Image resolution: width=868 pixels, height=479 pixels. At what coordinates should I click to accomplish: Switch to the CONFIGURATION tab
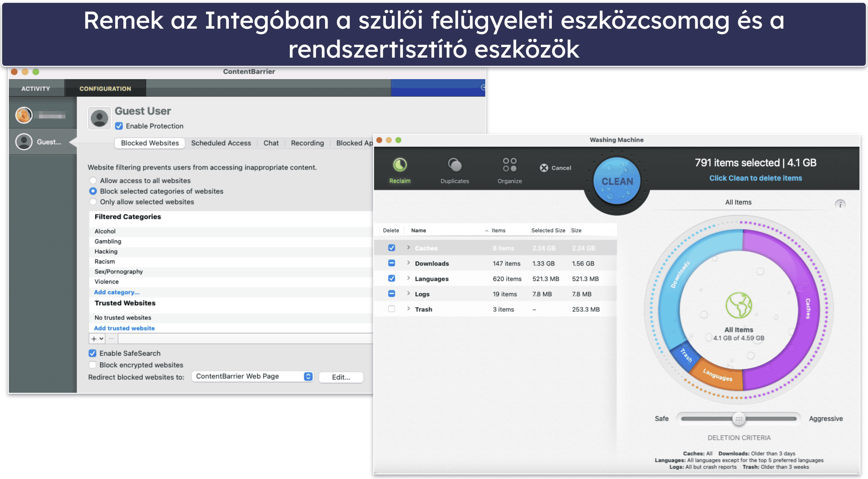pos(105,89)
